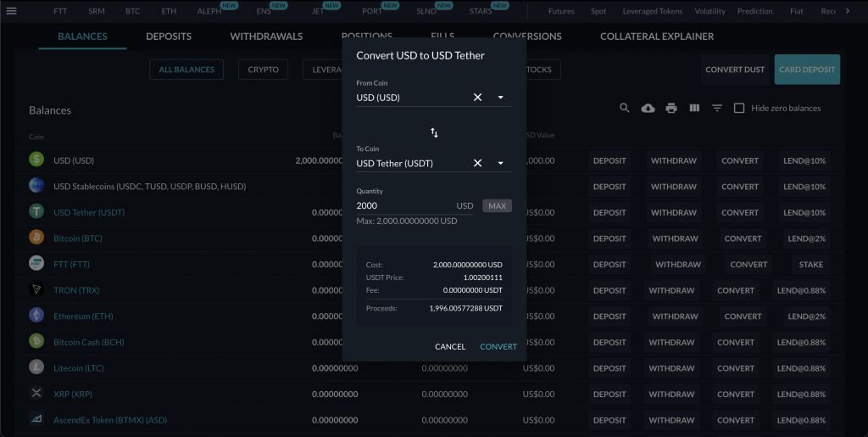Click the CONVERT DUST button
The image size is (868, 437).
click(x=735, y=70)
